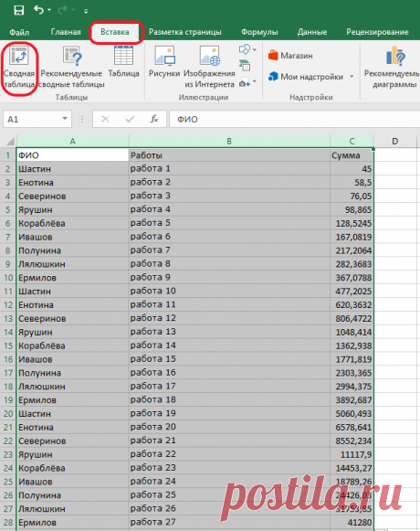The image size is (420, 531).
Task: Select row 1 header
Action: 8,155
